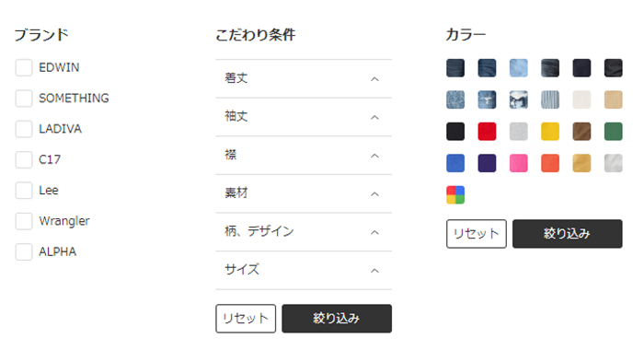644x350 pixels.
Task: Expand the 素材 filter row
Action: 304,193
